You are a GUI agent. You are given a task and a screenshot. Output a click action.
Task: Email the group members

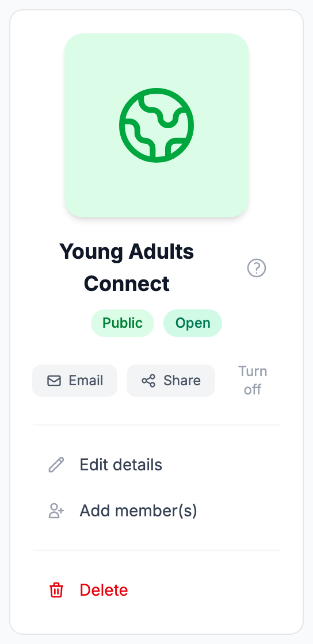tap(75, 381)
